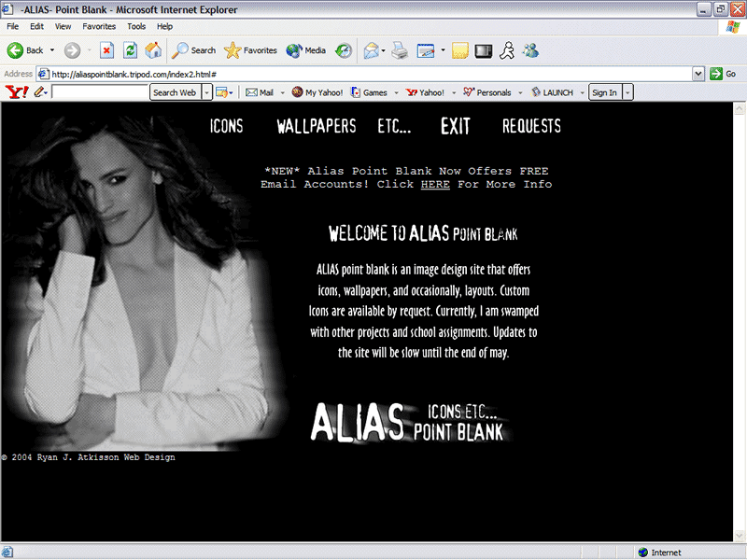Open the Back button history dropdown arrow
The height and width of the screenshot is (560, 747).
coord(52,50)
